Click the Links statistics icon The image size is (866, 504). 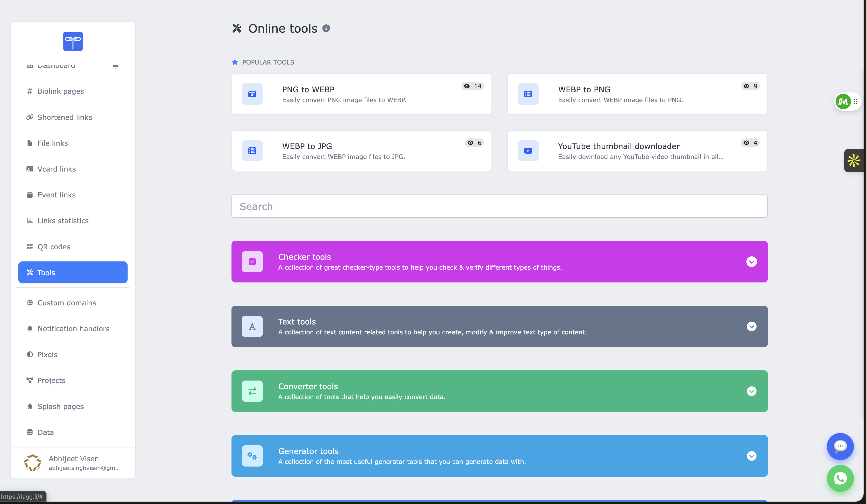[29, 221]
